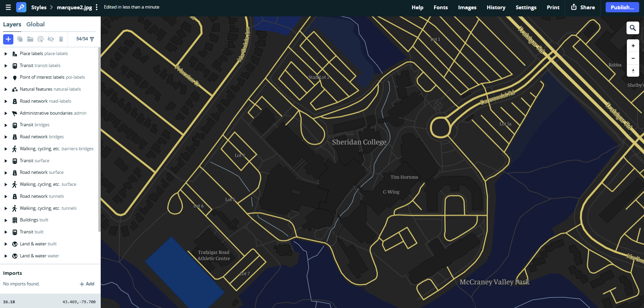
Task: Toggle the select-layer-by-click cursor tool
Action: [40, 39]
